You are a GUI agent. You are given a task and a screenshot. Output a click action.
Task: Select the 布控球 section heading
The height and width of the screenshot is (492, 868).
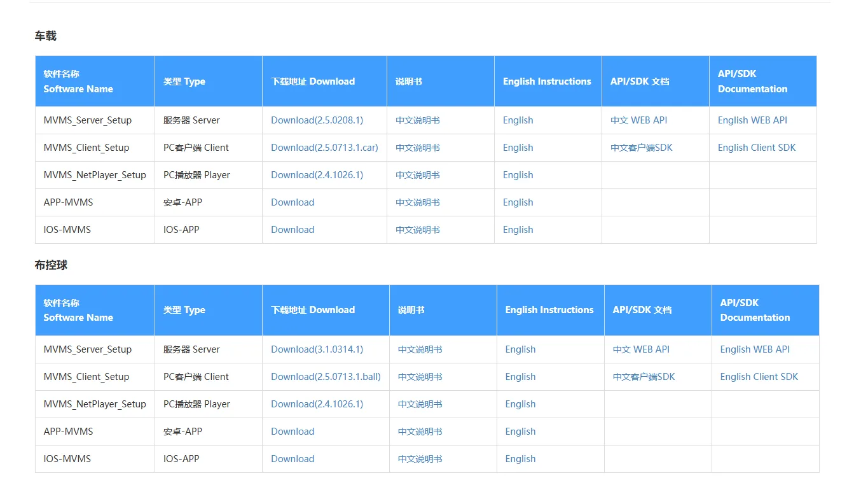click(x=52, y=265)
